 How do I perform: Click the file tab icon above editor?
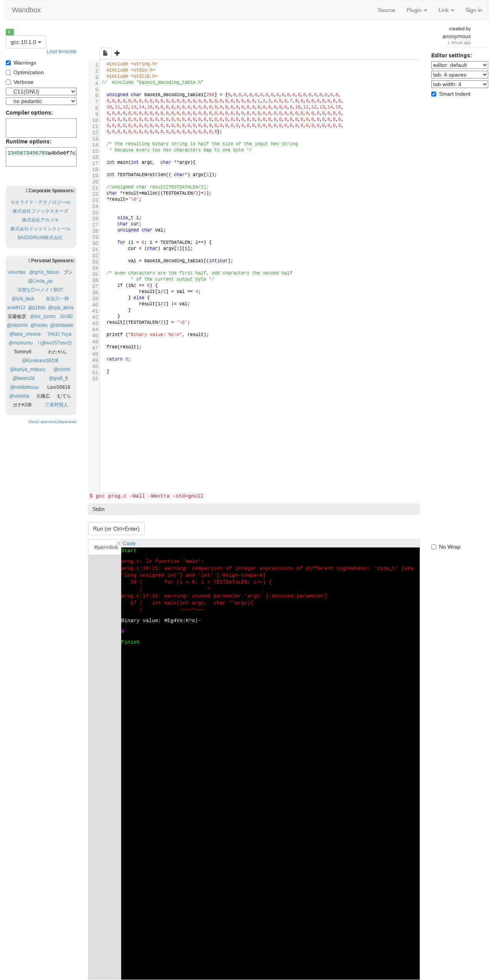point(105,53)
